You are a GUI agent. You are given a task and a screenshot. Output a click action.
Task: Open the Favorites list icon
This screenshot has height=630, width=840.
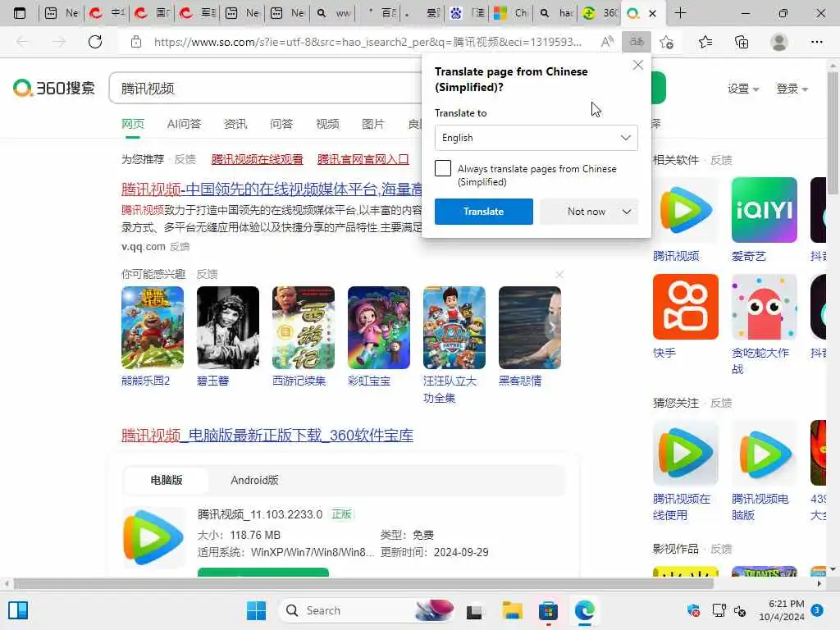(x=705, y=42)
